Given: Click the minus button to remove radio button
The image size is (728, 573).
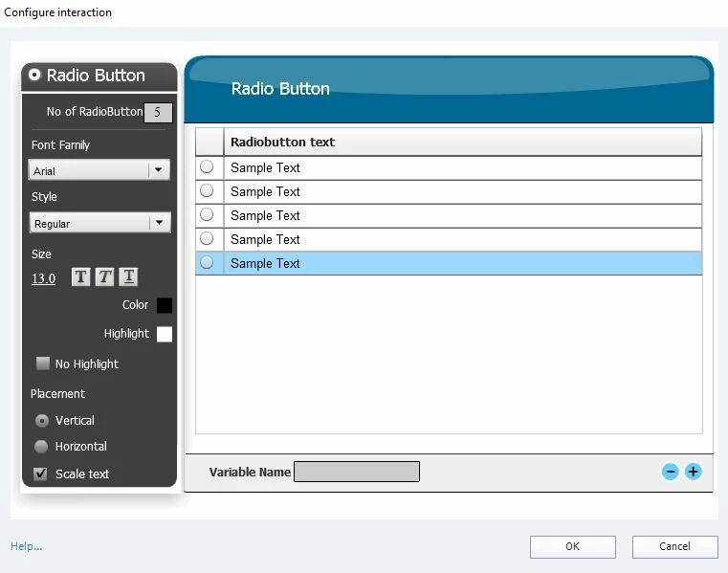Looking at the screenshot, I should tap(670, 472).
